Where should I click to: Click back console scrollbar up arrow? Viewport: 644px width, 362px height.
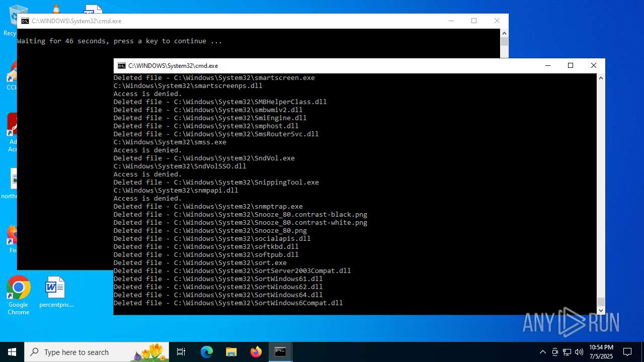coord(504,33)
